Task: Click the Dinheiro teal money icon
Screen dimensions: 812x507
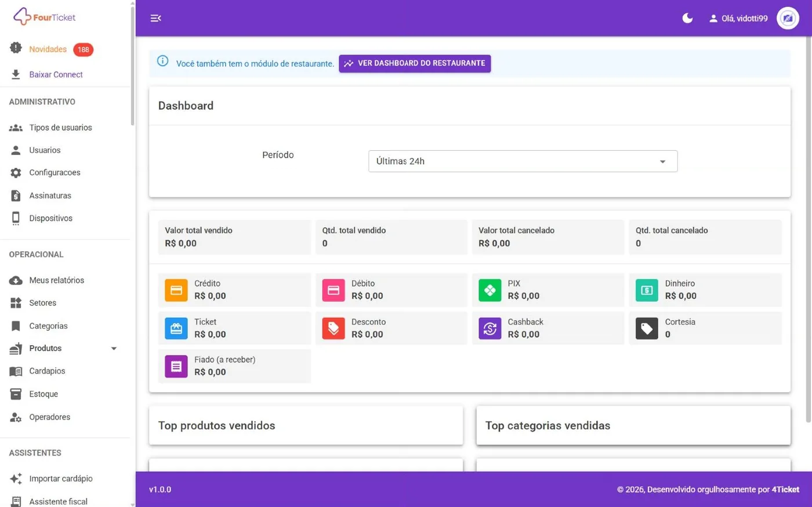Action: pos(647,290)
